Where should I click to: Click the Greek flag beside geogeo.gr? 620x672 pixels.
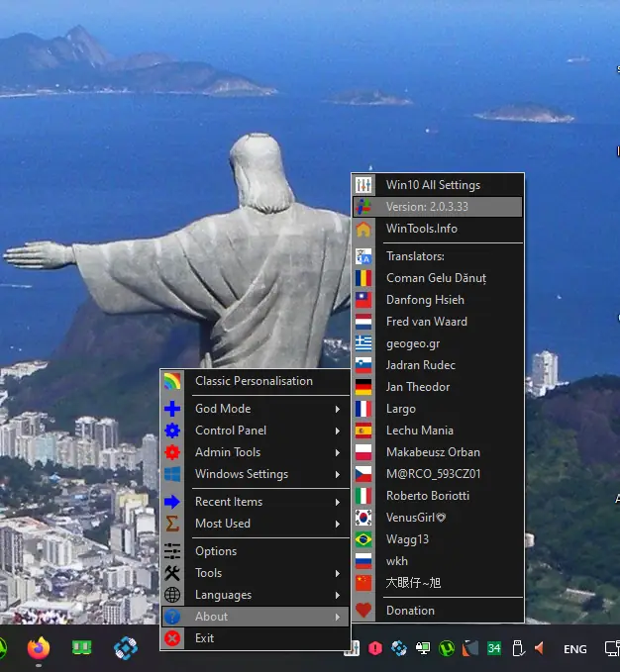pyautogui.click(x=363, y=343)
